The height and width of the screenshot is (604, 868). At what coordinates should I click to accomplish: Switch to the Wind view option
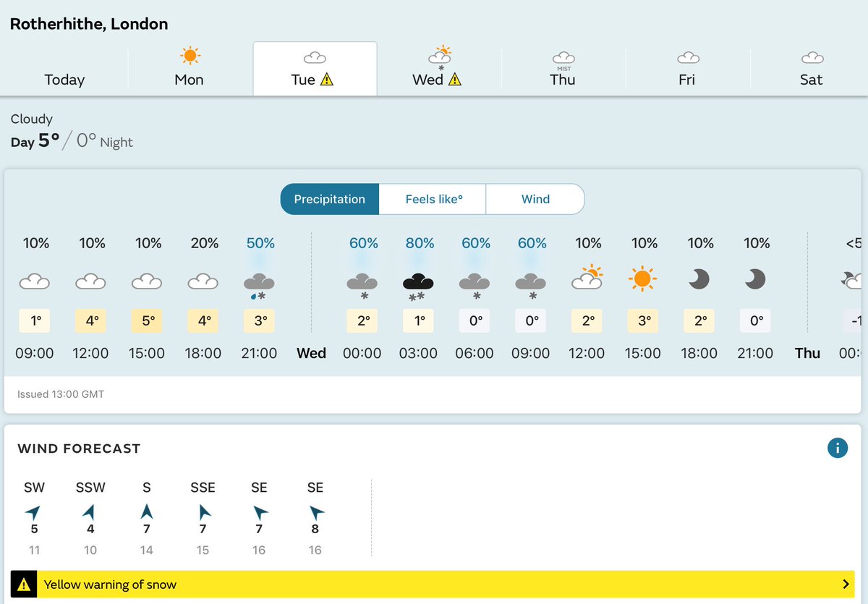point(535,199)
